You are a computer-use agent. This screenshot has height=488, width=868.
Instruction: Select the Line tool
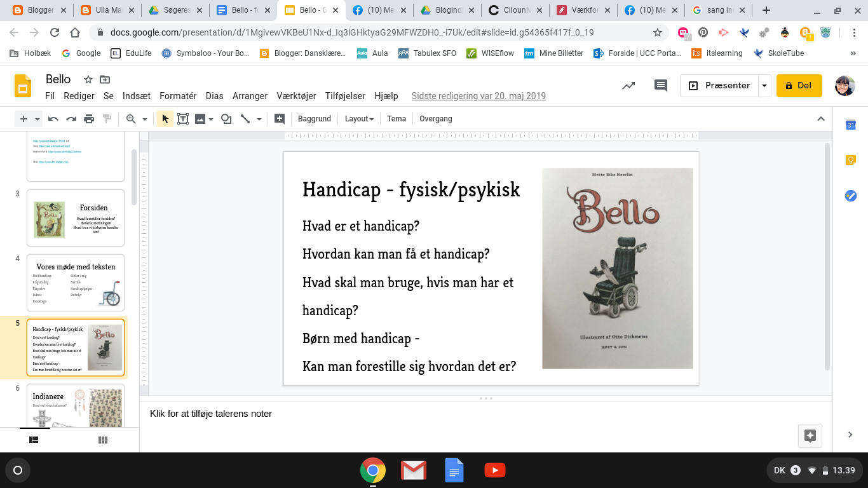245,119
